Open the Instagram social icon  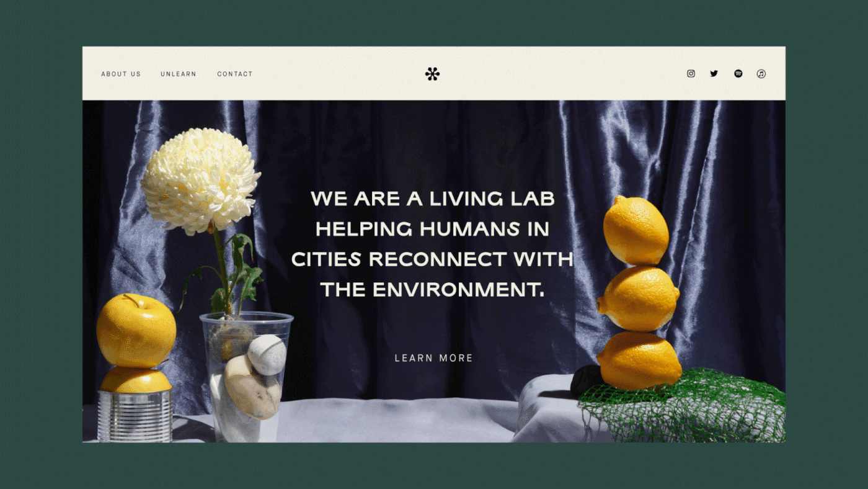(691, 74)
